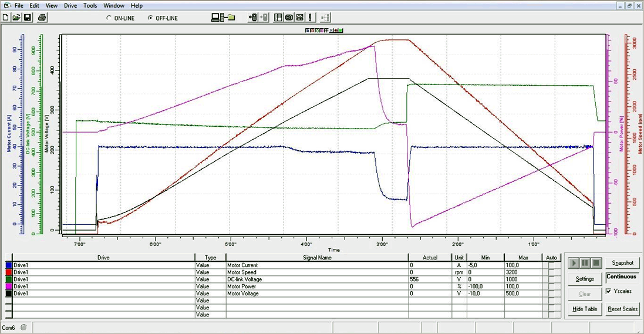Select the DC-link Voltage signal name cell
The width and height of the screenshot is (644, 334).
[317, 279]
